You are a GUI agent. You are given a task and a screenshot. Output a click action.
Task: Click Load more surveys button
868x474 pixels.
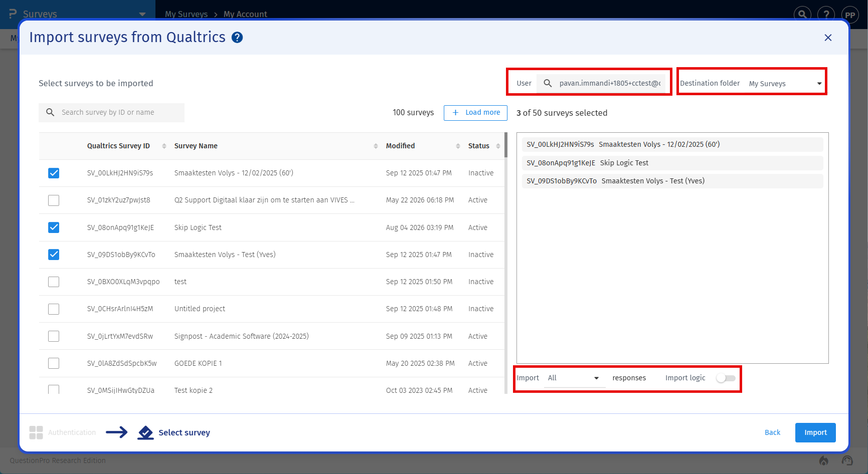click(x=475, y=113)
